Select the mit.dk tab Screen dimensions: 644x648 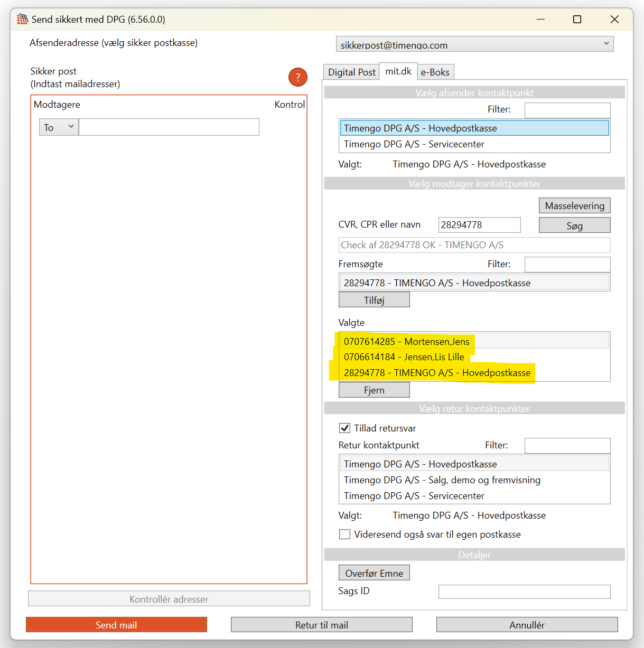pyautogui.click(x=398, y=71)
